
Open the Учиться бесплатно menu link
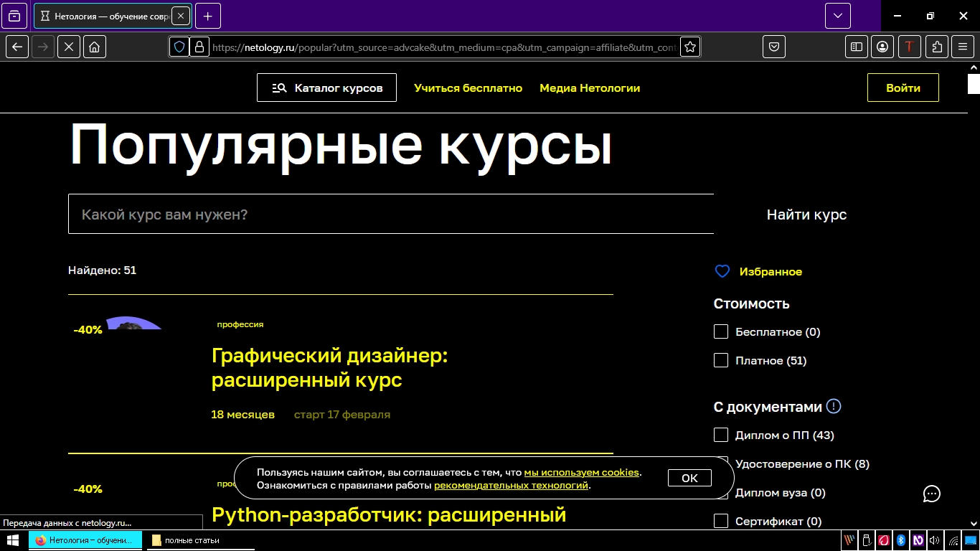click(468, 88)
